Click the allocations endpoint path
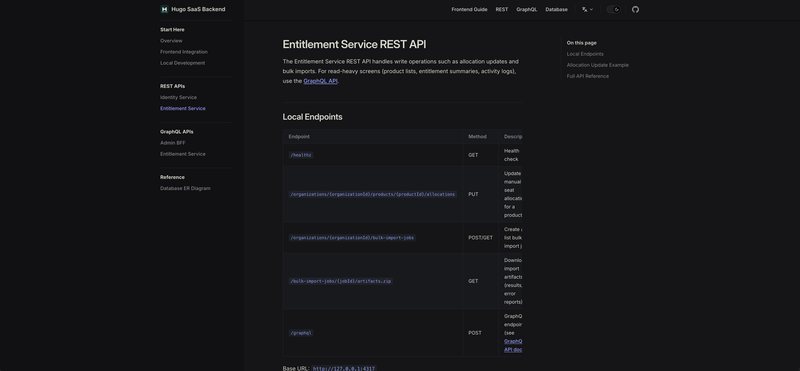 372,194
